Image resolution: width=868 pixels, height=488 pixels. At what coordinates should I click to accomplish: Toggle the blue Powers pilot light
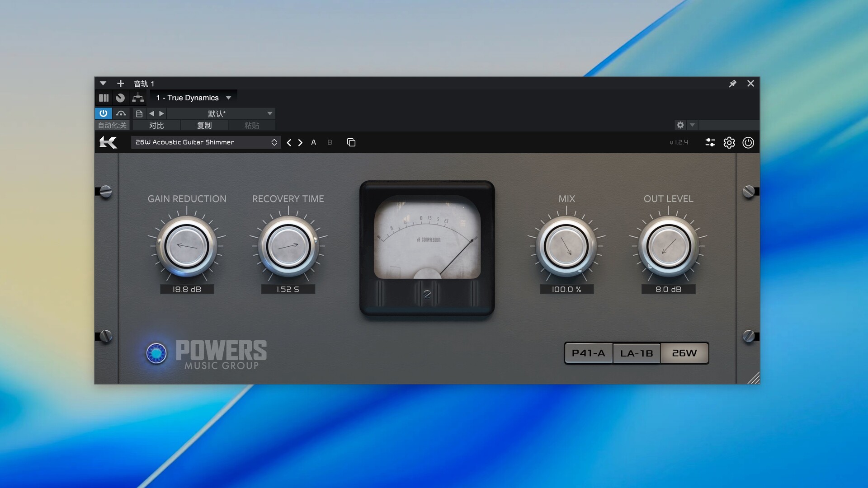pyautogui.click(x=156, y=353)
